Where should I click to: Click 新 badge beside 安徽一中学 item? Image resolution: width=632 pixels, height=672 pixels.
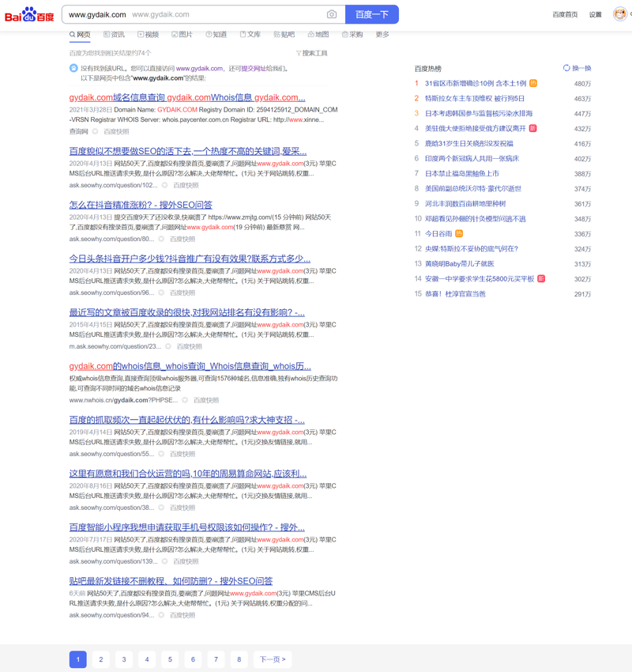pyautogui.click(x=541, y=278)
